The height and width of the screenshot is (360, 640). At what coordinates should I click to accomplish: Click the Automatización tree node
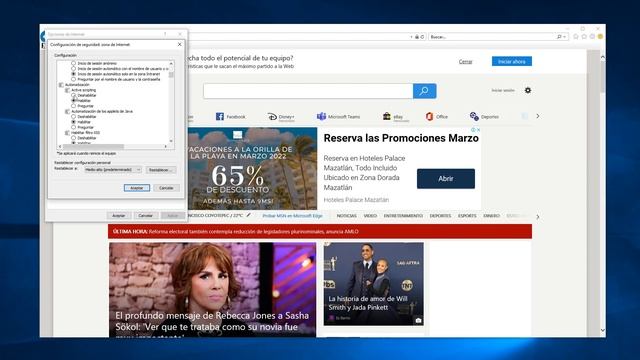pyautogui.click(x=77, y=84)
